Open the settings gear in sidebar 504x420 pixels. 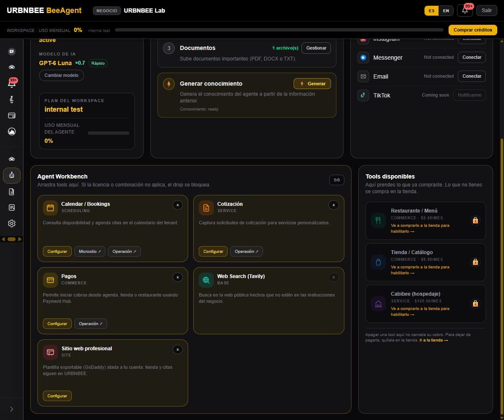(12, 223)
